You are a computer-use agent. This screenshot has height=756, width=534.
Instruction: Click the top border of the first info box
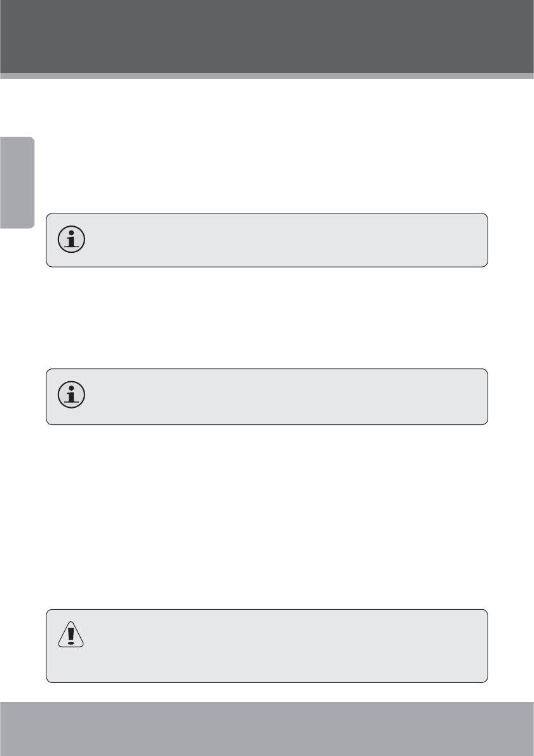coord(267,213)
